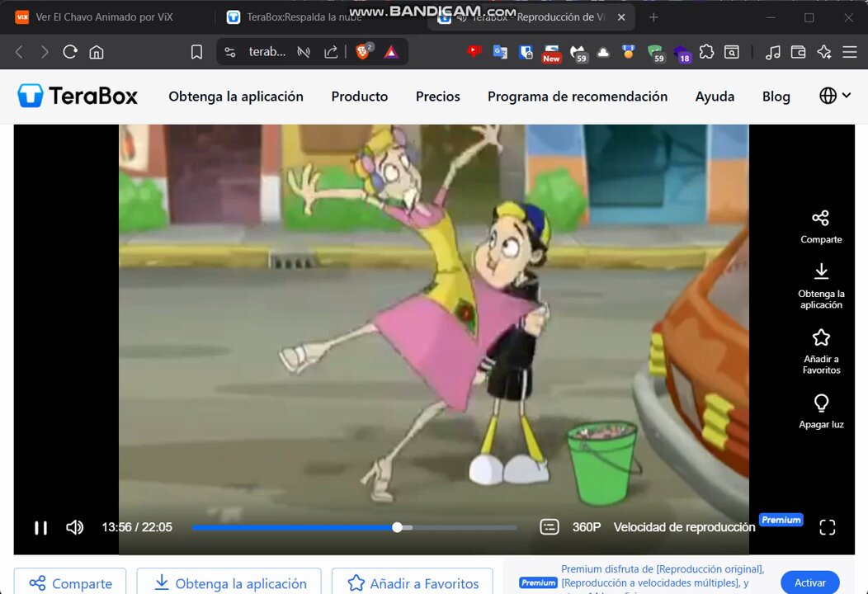The height and width of the screenshot is (594, 868).
Task: Click the medal extension icon
Action: click(x=628, y=52)
